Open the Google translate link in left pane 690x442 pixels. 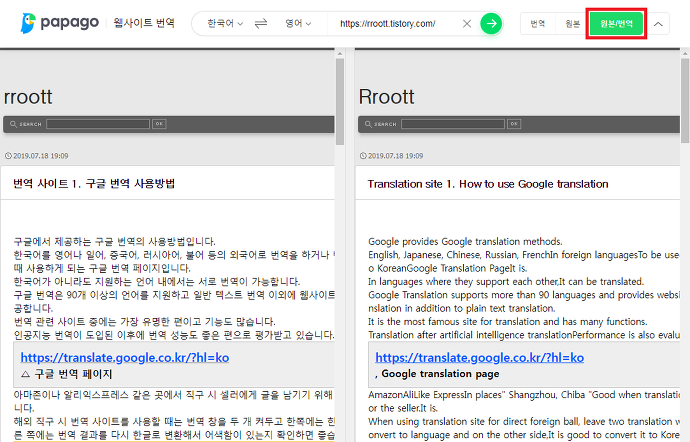(x=125, y=357)
